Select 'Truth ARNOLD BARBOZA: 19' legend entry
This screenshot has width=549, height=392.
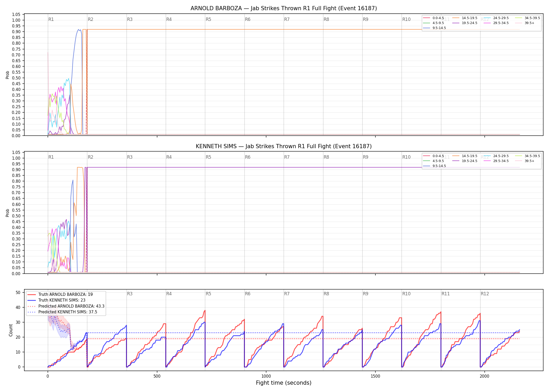tap(65, 295)
